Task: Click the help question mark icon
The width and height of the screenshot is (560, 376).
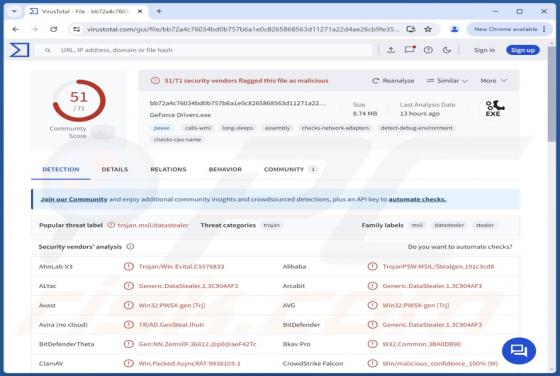Action: coord(428,50)
